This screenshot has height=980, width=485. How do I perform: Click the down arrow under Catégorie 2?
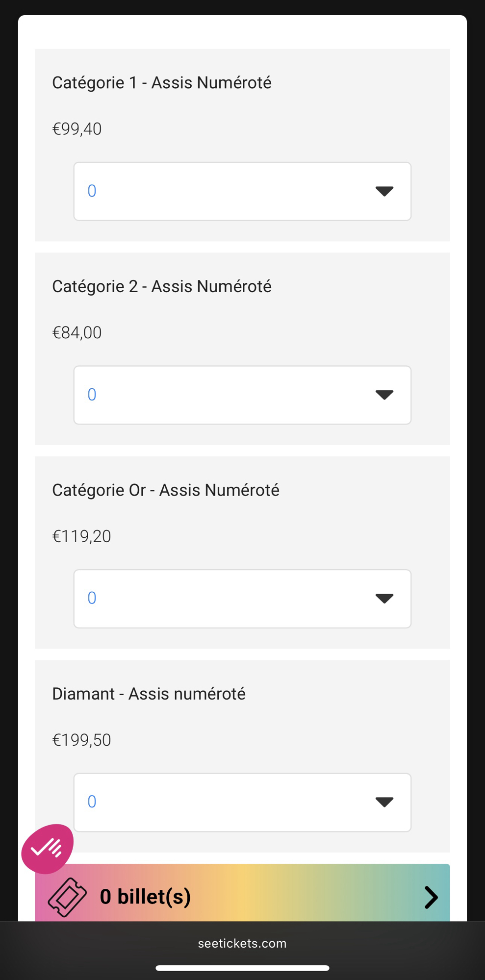pos(384,395)
